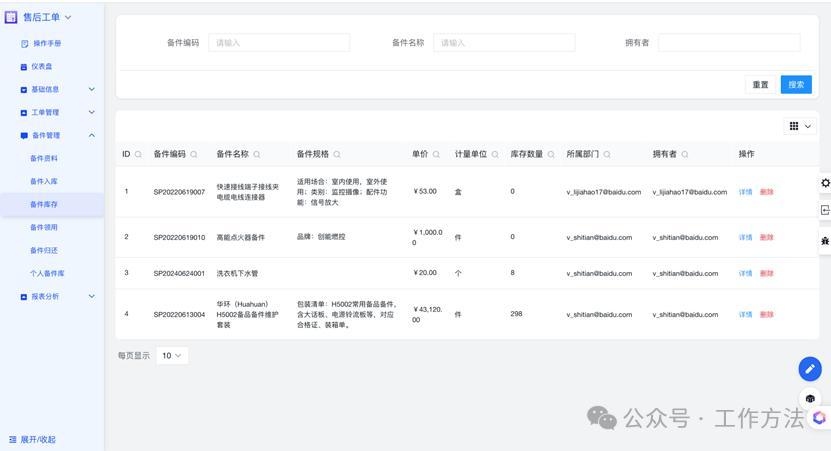831x451 pixels.
Task: Click the blue 搜索 button
Action: point(796,85)
